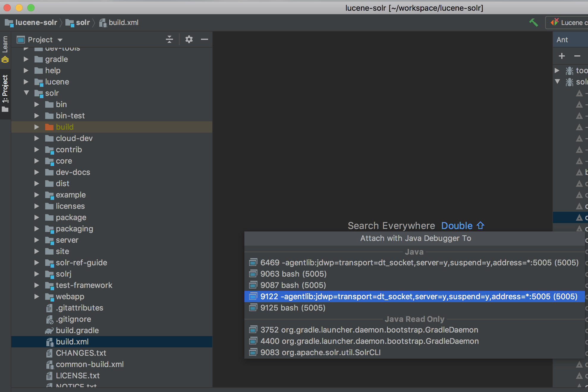Click the collapse all tree icon
Image resolution: width=588 pixels, height=392 pixels.
click(169, 40)
